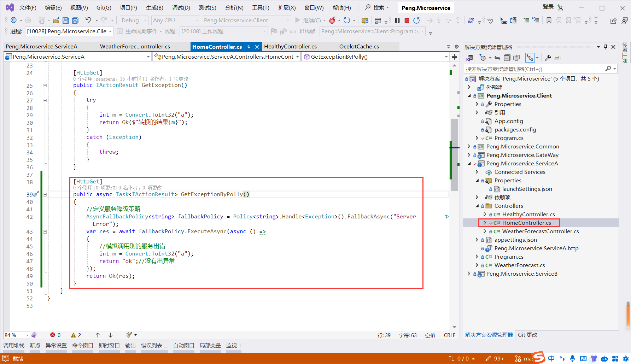This screenshot has height=364, width=631.
Task: Toggle Show All Files in Solution Explorer
Action: pyautogui.click(x=516, y=58)
